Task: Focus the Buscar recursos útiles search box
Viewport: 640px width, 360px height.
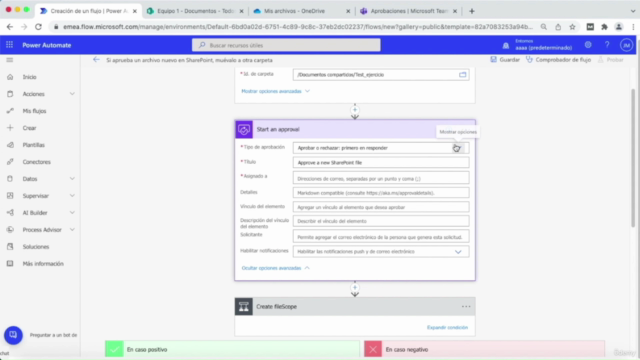Action: [286, 45]
